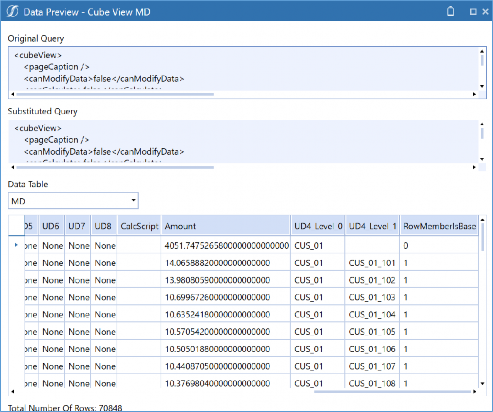Select the amount cell starting with 4051.74

(226, 246)
